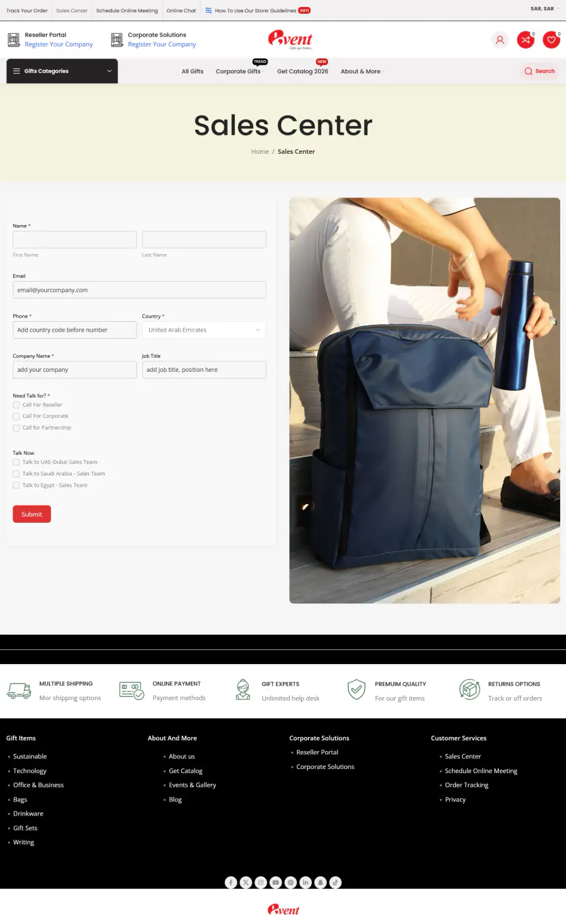Click the Premium Quality shield icon

pyautogui.click(x=356, y=689)
